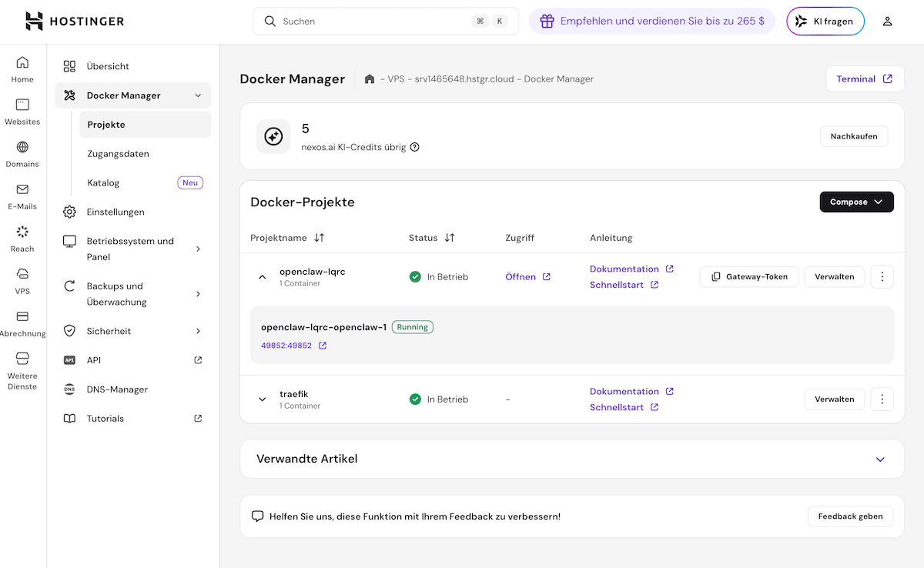The image size is (924, 568).
Task: Open the Reach icon in sidebar
Action: [x=22, y=232]
